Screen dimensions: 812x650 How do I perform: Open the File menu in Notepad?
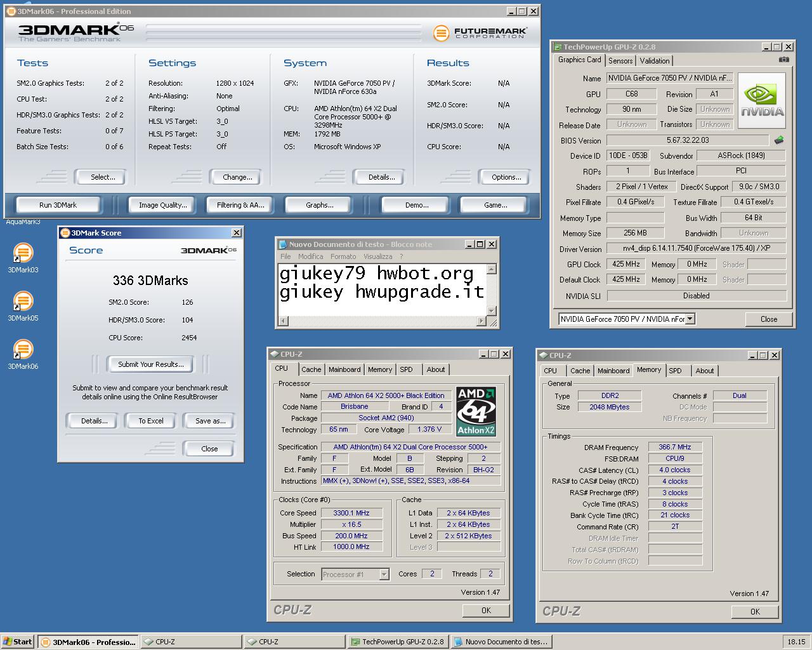[x=285, y=256]
